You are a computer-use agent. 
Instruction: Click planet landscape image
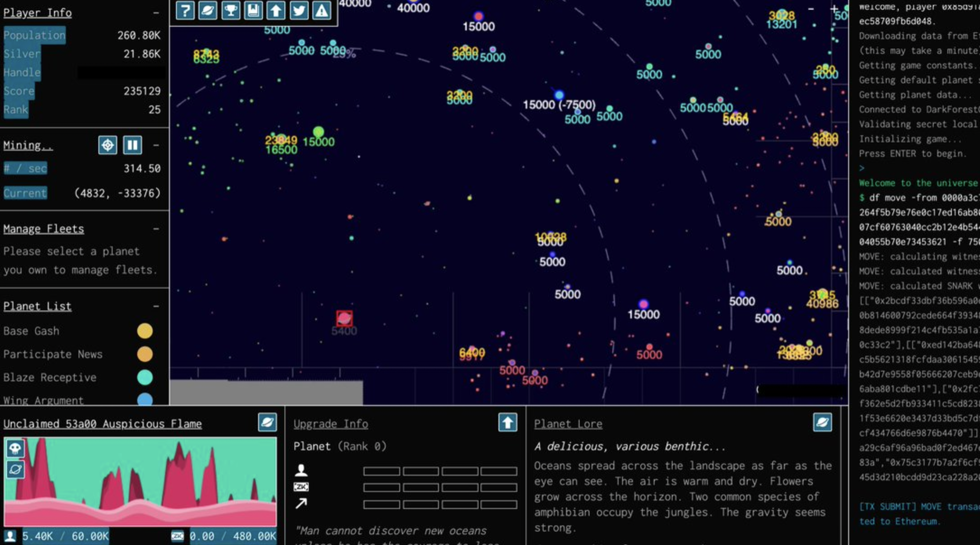click(140, 481)
